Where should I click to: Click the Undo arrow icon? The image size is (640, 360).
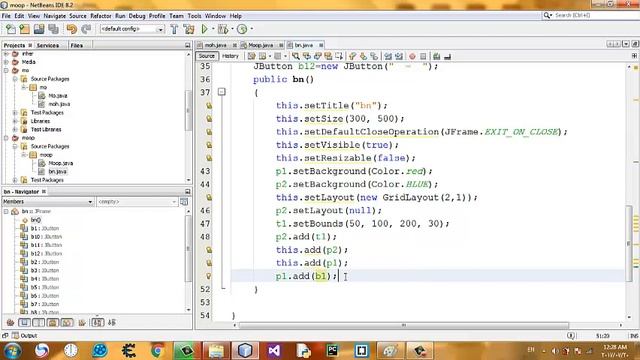(72, 29)
